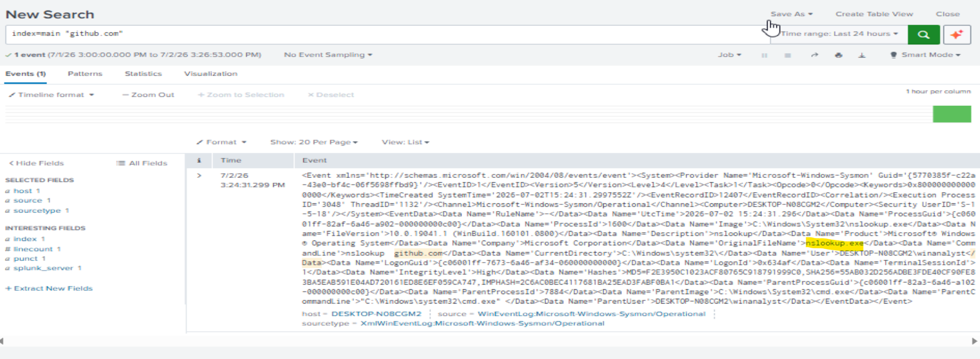Open All Fields dialog
980x359 pixels.
click(x=142, y=163)
